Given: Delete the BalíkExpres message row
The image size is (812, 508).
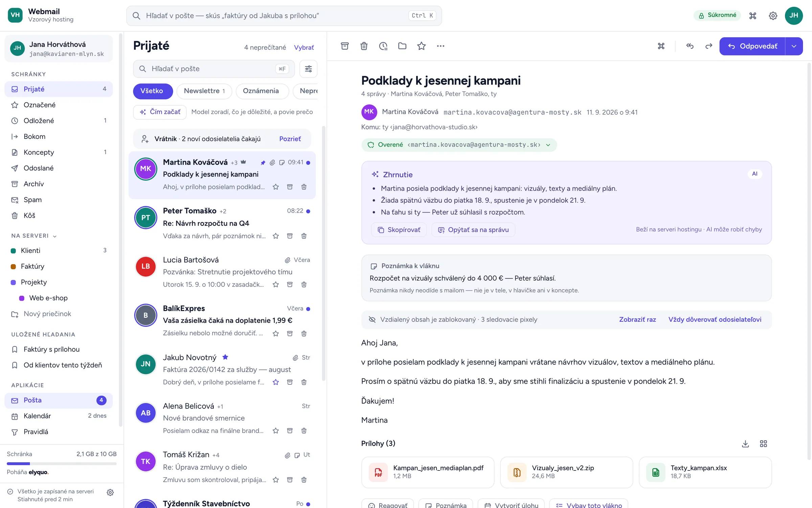Looking at the screenshot, I should (x=304, y=333).
